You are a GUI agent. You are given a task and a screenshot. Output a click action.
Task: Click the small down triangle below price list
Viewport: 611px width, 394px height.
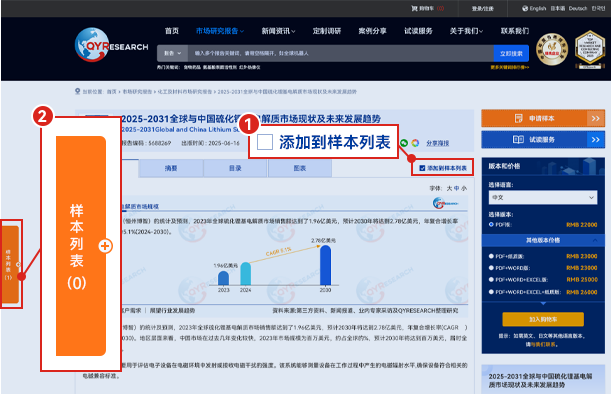click(543, 303)
